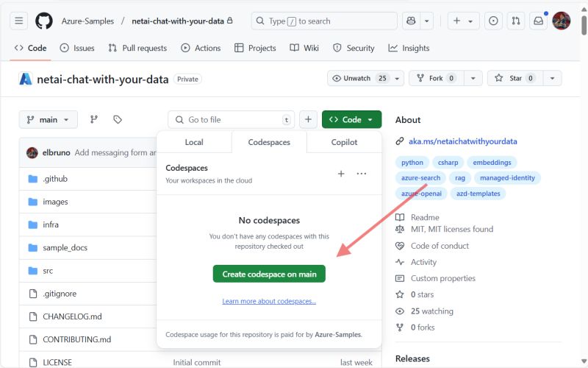Open the src folder
The image size is (588, 368).
click(48, 271)
